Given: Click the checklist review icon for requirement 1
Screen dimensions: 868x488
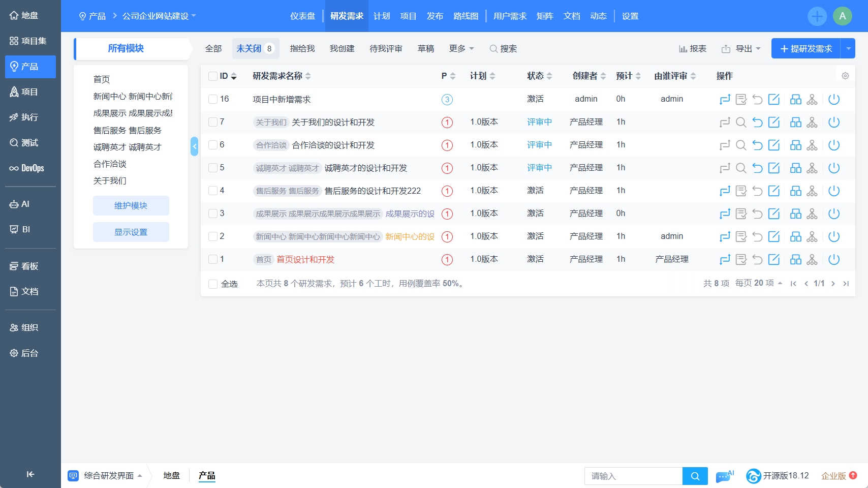Looking at the screenshot, I should click(741, 260).
